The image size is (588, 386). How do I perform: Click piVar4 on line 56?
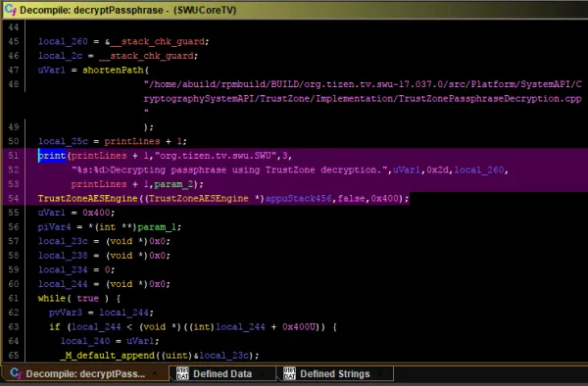point(54,227)
